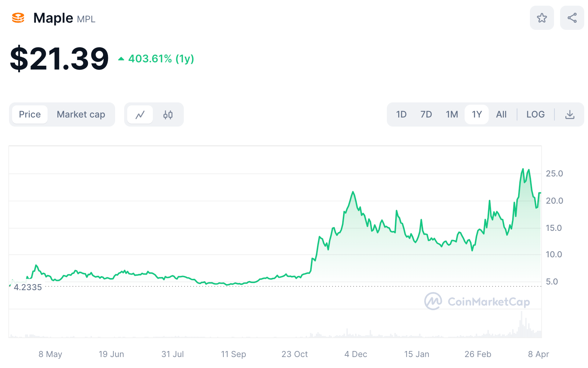Screen dimensions: 588x368
Task: Click the MPL ticker symbol
Action: click(86, 19)
